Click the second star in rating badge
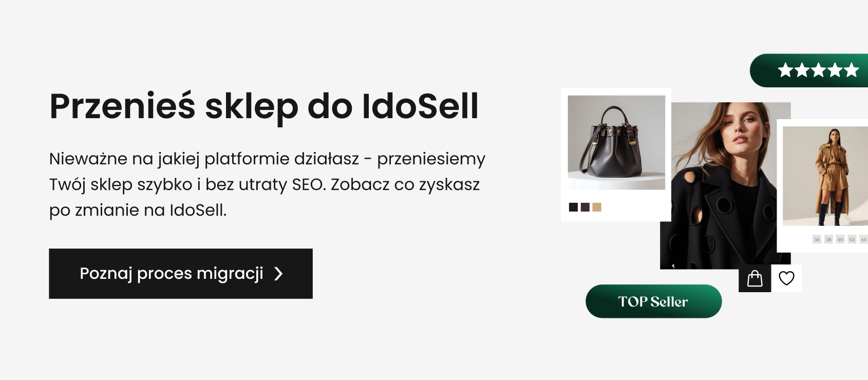 (802, 70)
